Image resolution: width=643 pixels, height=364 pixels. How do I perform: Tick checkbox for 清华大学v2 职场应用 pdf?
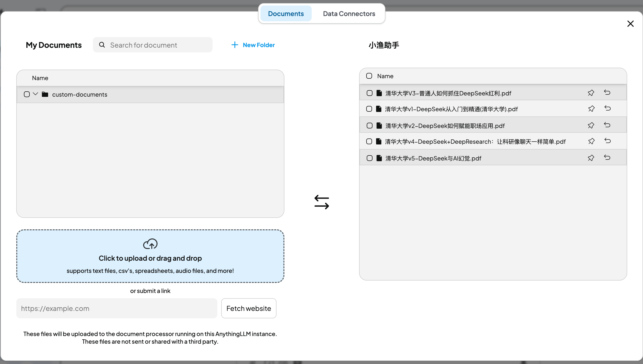tap(369, 126)
